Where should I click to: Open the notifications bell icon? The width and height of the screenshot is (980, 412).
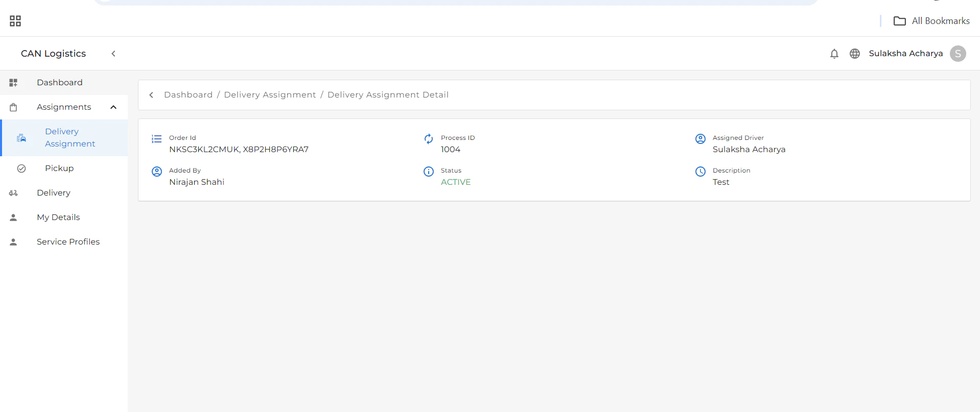tap(834, 54)
